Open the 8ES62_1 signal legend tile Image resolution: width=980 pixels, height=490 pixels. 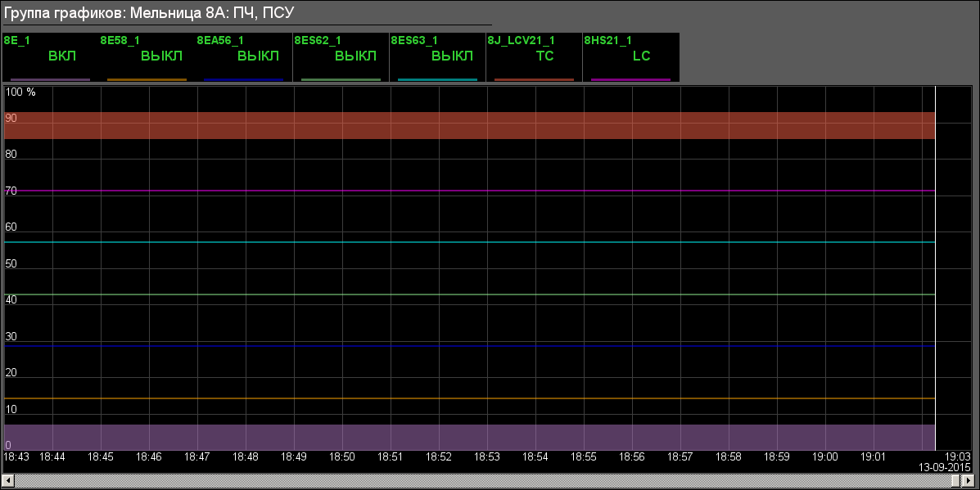pos(341,56)
